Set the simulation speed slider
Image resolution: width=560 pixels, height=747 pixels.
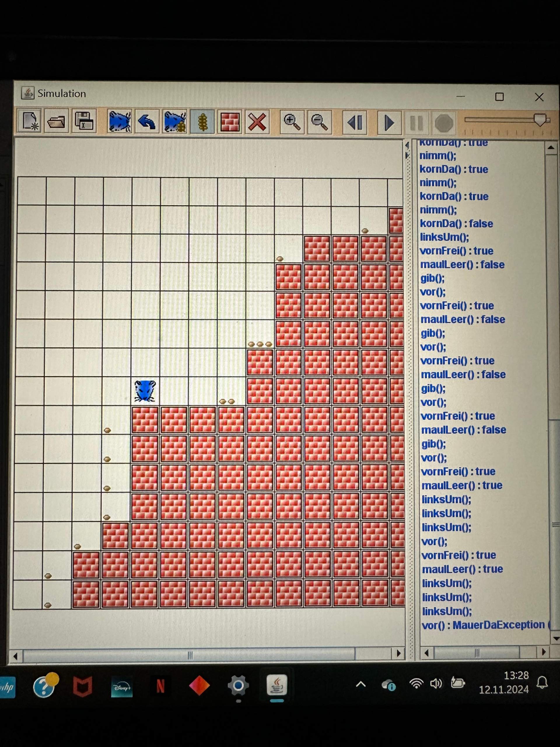pos(540,119)
